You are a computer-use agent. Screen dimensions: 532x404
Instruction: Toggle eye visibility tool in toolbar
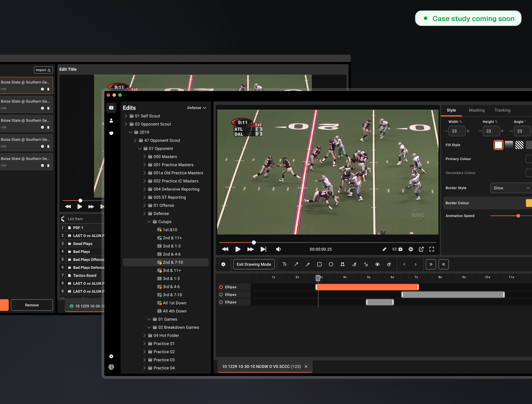pyautogui.click(x=377, y=264)
